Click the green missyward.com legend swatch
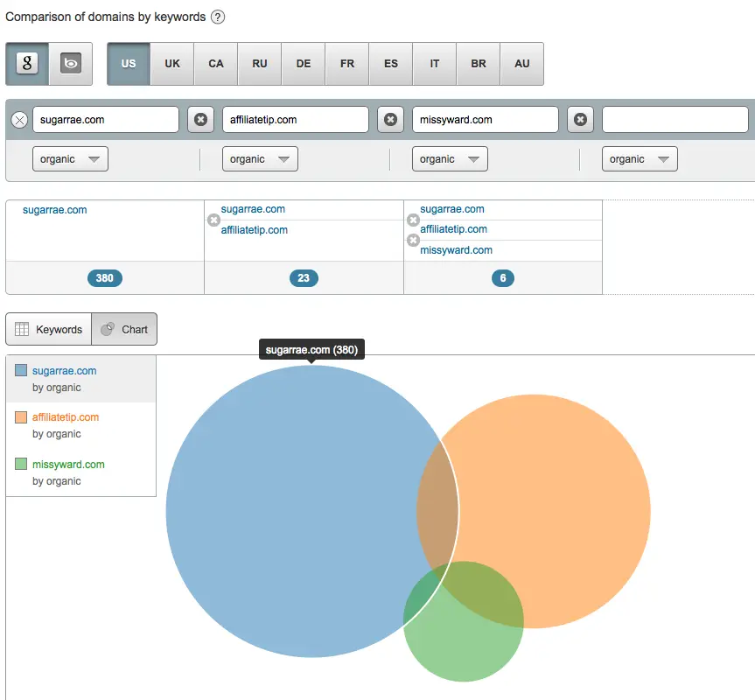 (21, 464)
